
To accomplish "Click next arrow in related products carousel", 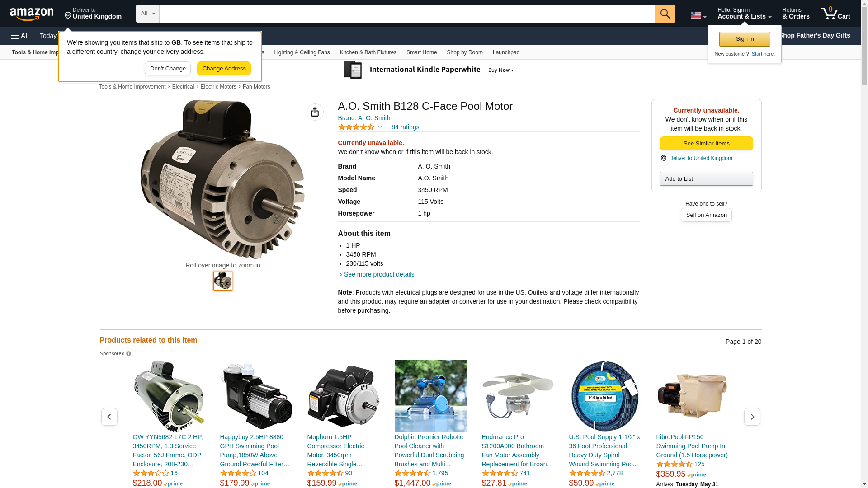I will 752,417.
